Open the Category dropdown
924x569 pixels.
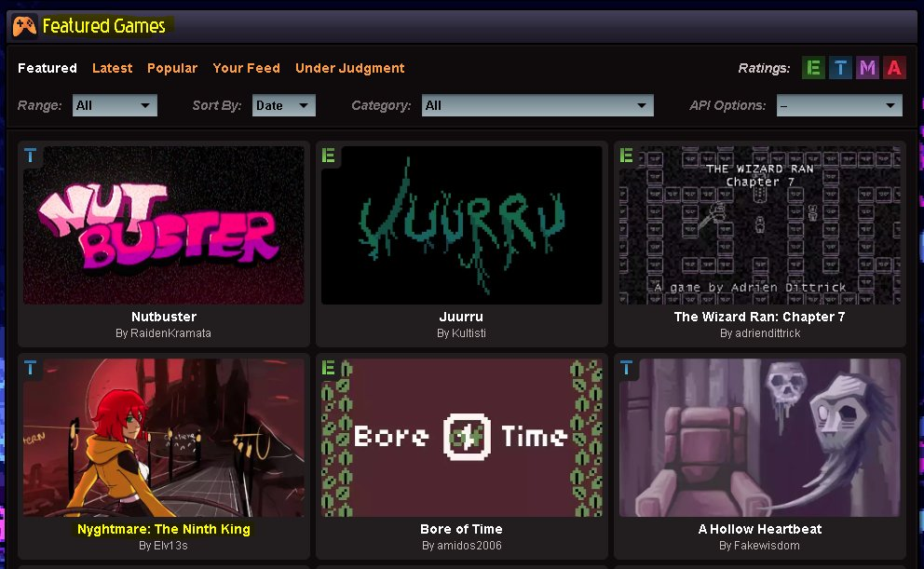tap(537, 105)
